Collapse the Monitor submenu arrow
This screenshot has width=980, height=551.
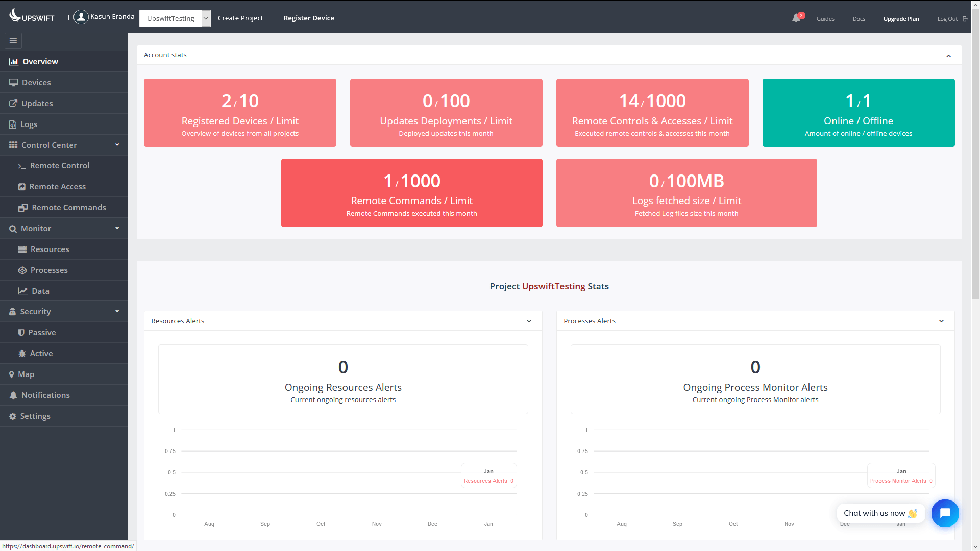click(x=117, y=228)
